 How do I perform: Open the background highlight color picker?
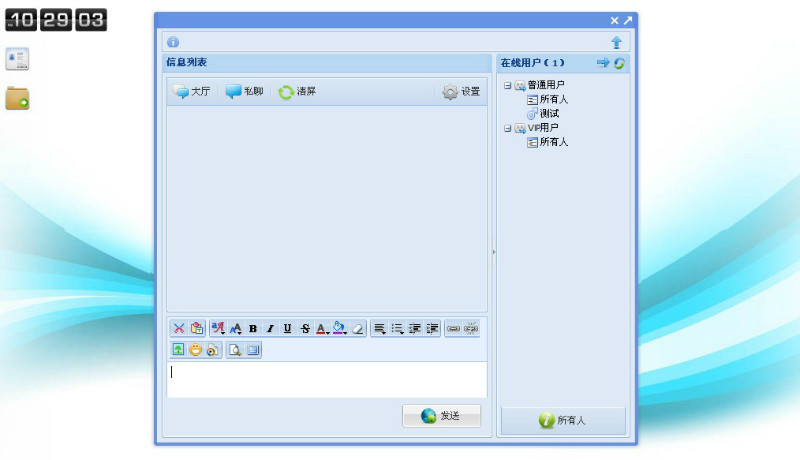(x=340, y=328)
